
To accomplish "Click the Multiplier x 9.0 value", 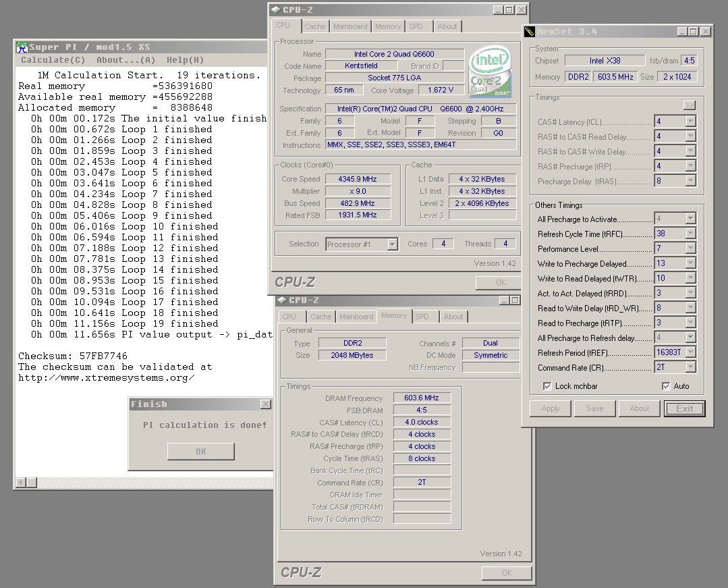I will [358, 191].
